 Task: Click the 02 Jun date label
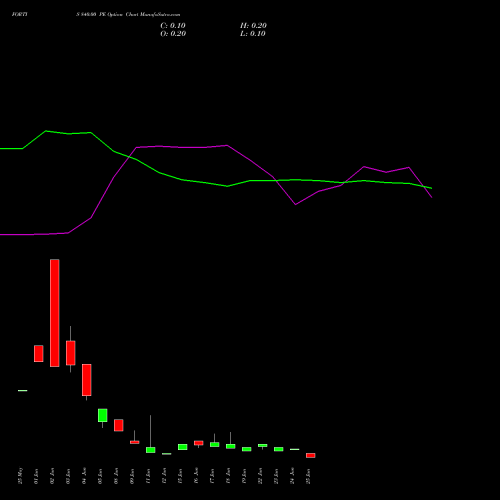pos(52,476)
